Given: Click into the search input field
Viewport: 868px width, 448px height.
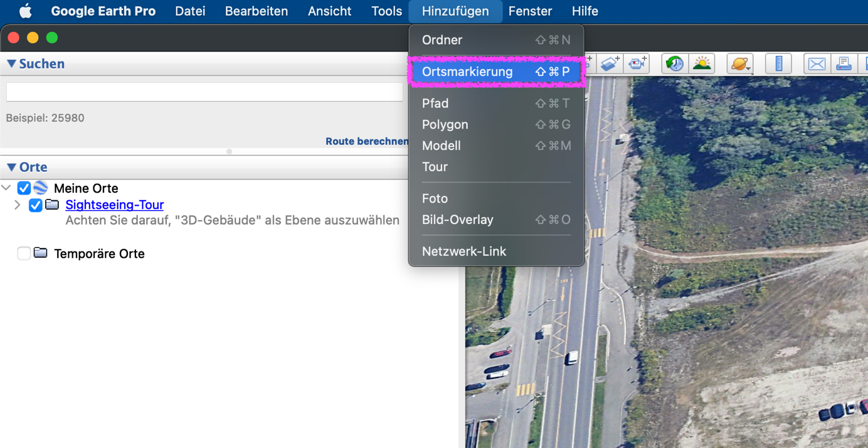Looking at the screenshot, I should 204,92.
